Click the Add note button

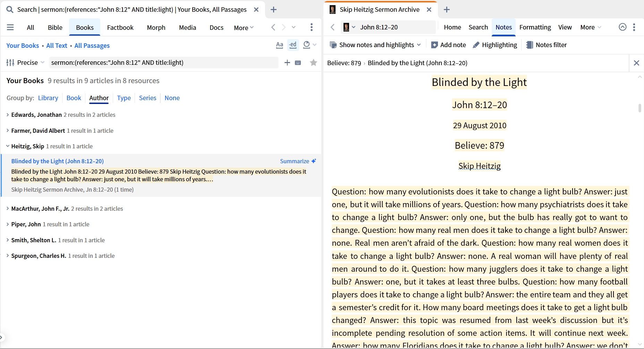pos(448,45)
